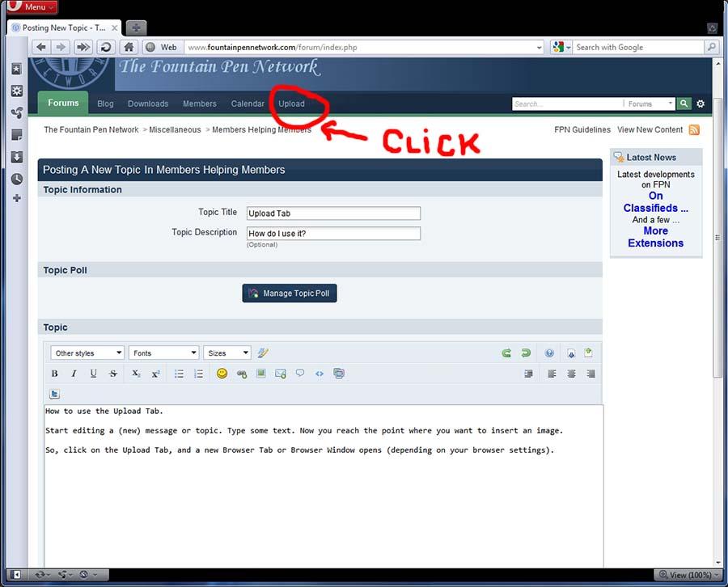This screenshot has width=728, height=587.
Task: Insert a bulleted list
Action: [x=179, y=374]
